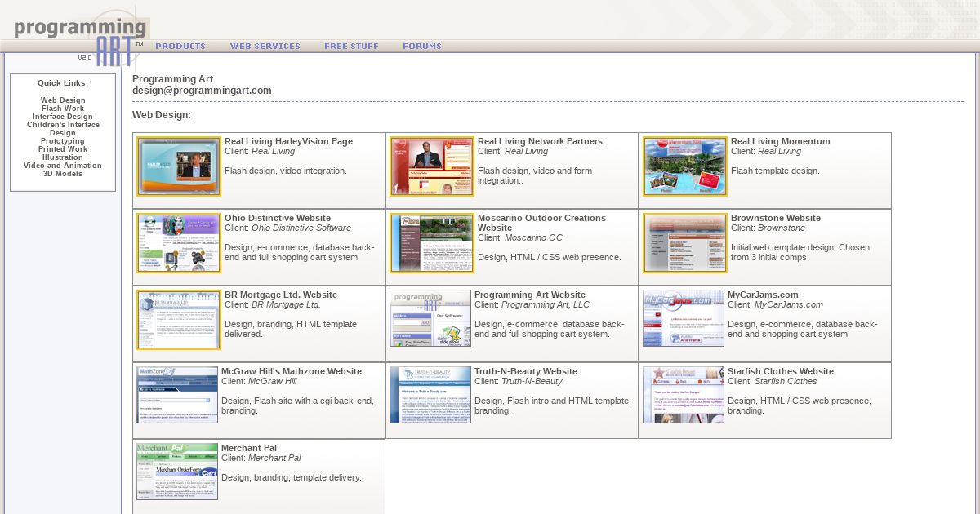This screenshot has width=980, height=514.
Task: Open Real Living Network Partners thumbnail
Action: pyautogui.click(x=432, y=166)
